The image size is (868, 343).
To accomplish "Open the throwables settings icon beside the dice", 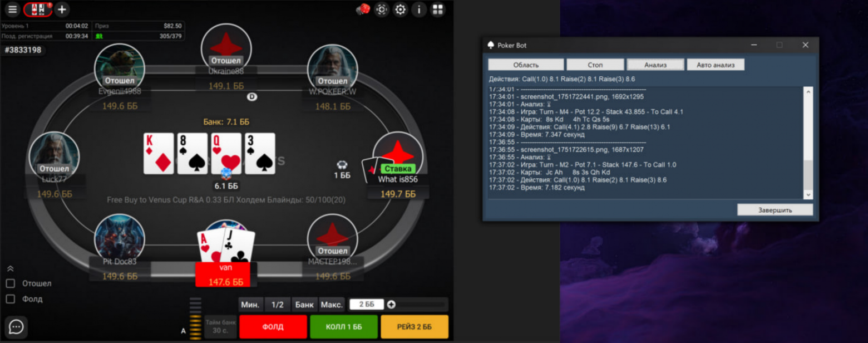I will coord(382,9).
